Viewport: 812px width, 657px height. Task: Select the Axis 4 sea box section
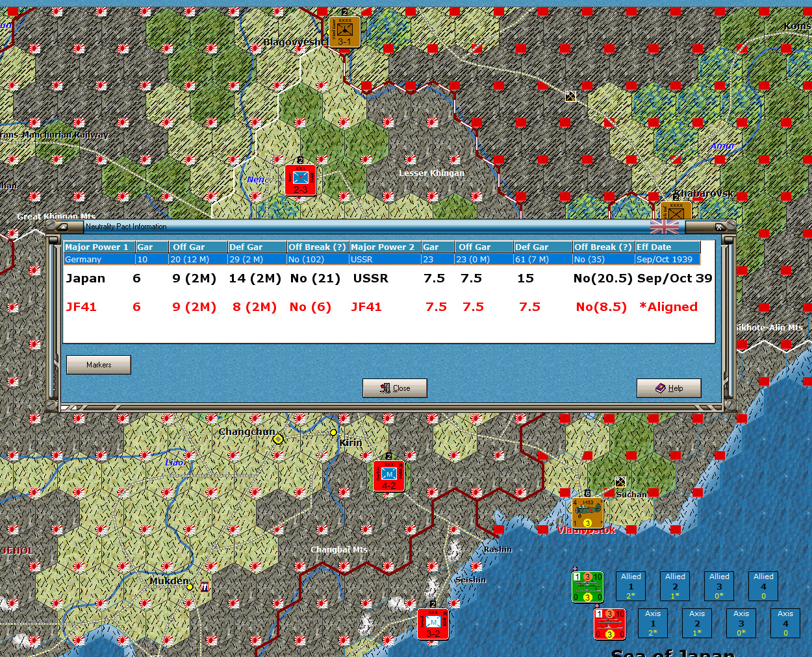point(785,623)
